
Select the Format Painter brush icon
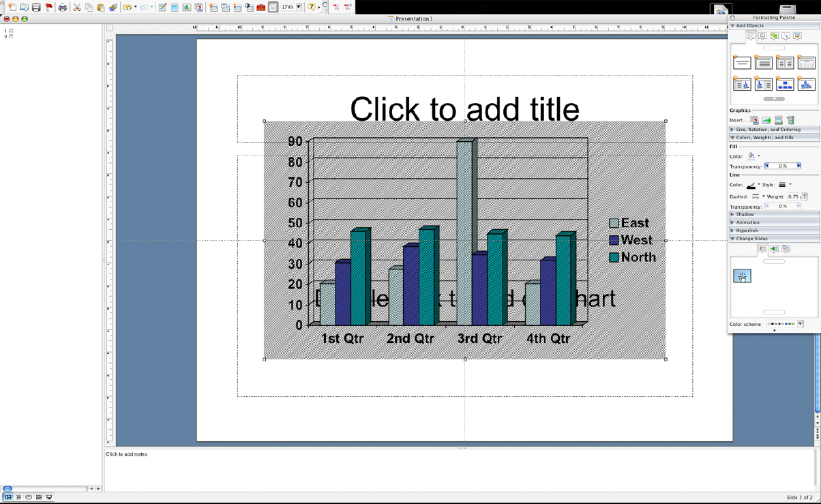113,7
